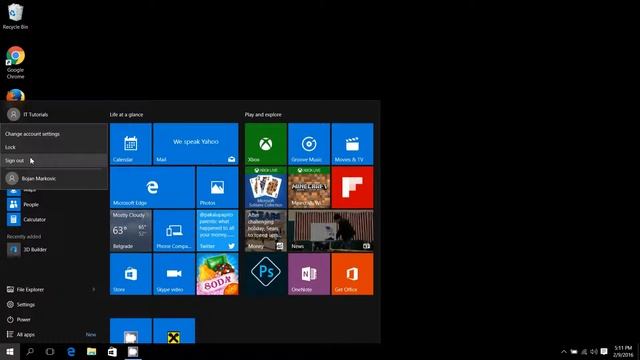Open Phone Companion tile

point(174,231)
